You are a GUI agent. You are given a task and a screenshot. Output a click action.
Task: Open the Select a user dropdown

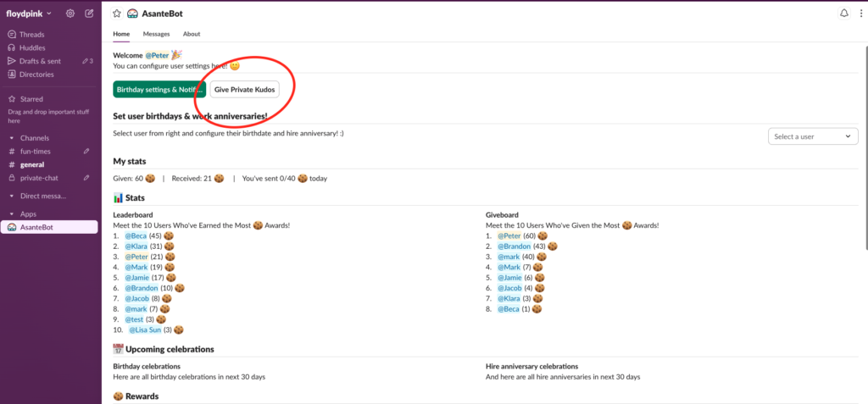tap(813, 136)
